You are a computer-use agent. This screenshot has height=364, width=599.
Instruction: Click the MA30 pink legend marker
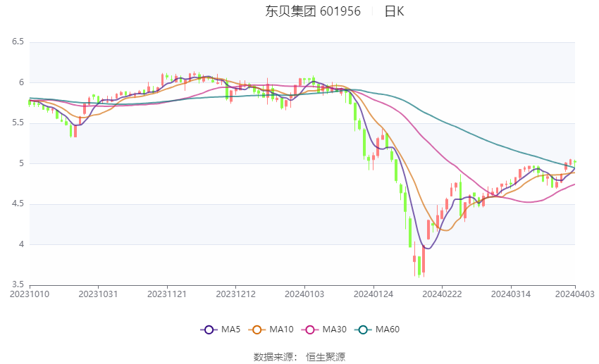click(x=309, y=330)
